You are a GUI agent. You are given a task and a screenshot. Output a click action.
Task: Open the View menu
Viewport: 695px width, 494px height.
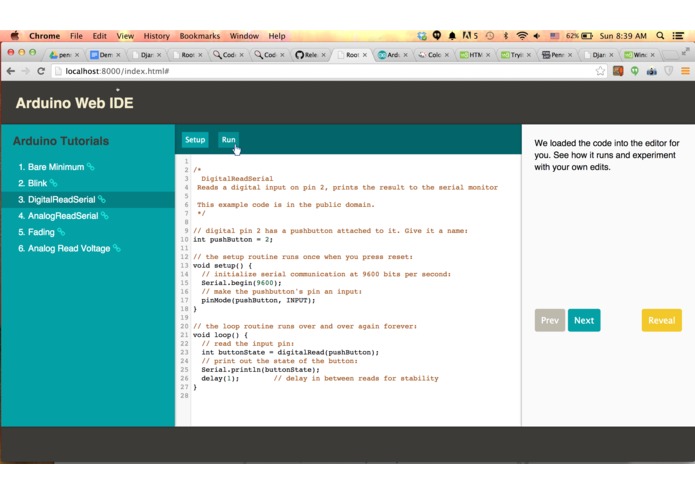[125, 36]
